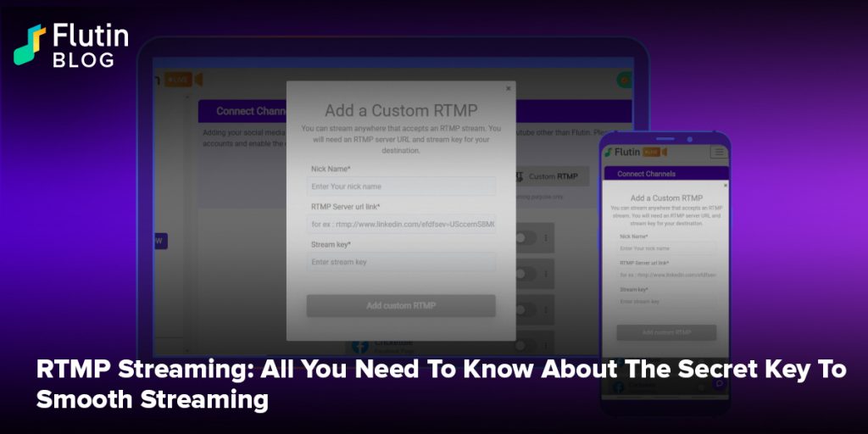Focus the RTMP Server url link field on laptop
Viewport: 868px width, 434px height.
(401, 224)
